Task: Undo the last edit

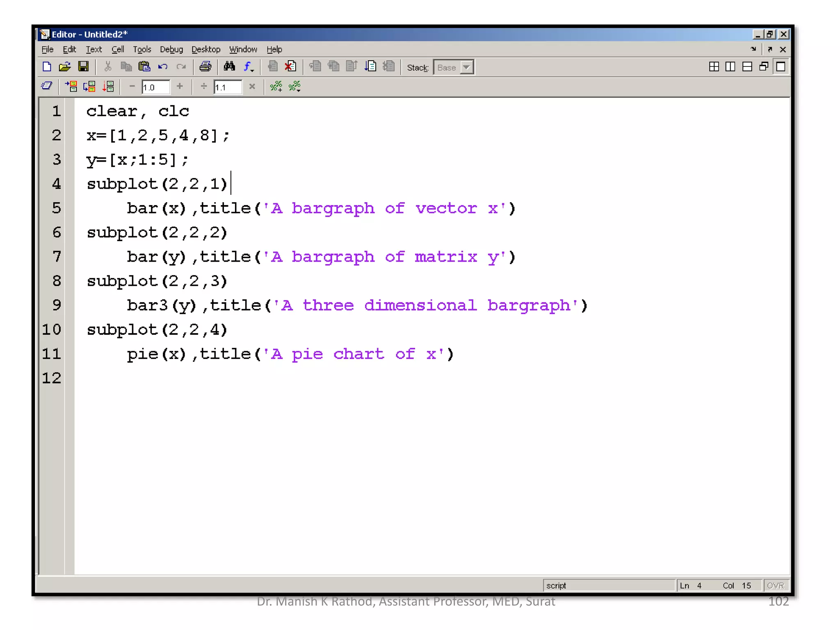Action: (x=163, y=67)
